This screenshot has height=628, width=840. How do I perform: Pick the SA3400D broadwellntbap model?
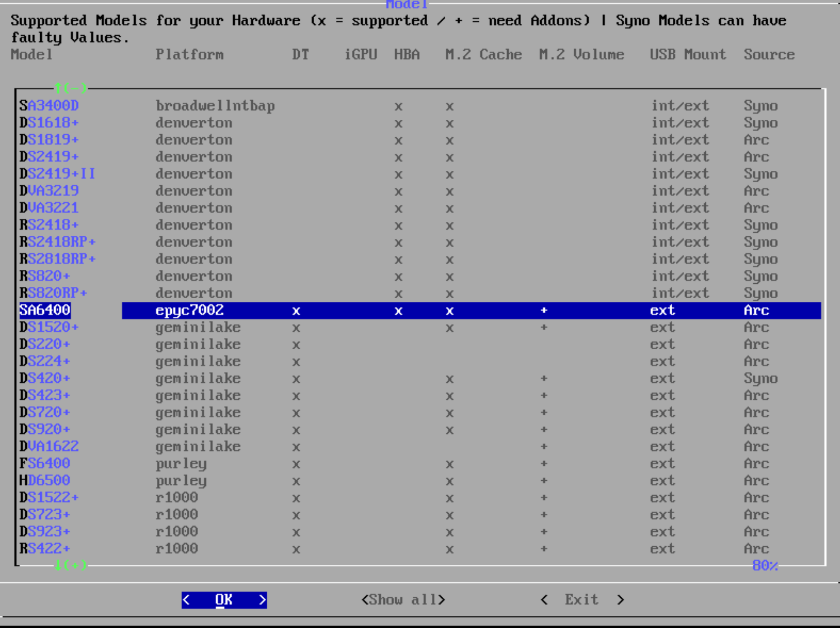point(49,106)
